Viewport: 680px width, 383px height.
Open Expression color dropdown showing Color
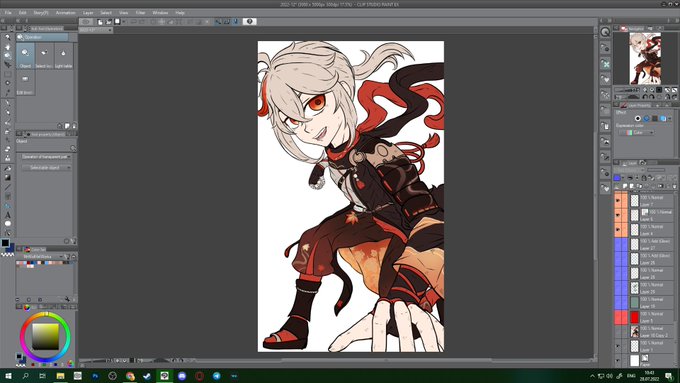[637, 132]
